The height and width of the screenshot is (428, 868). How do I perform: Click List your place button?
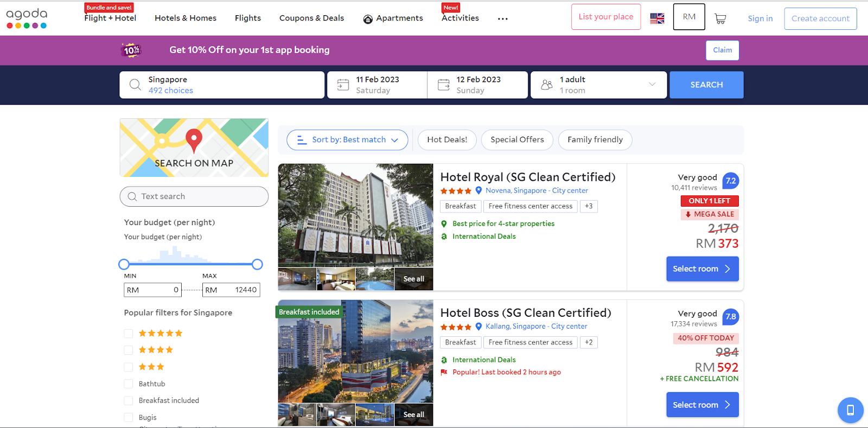606,17
